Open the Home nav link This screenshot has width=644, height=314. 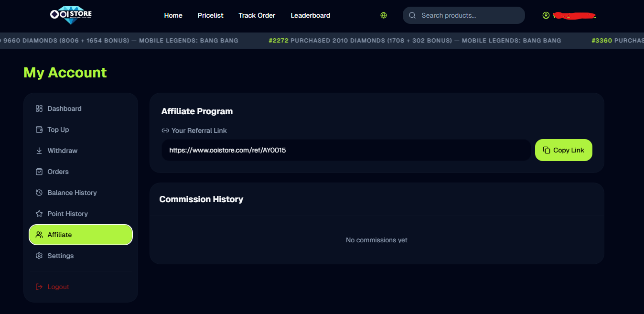173,15
